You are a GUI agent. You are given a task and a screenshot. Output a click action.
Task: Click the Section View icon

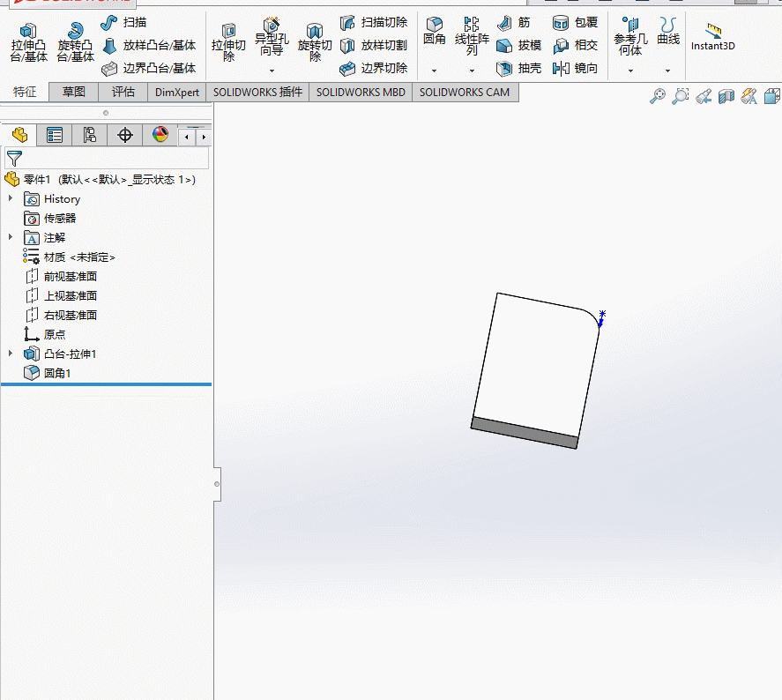coord(726,96)
